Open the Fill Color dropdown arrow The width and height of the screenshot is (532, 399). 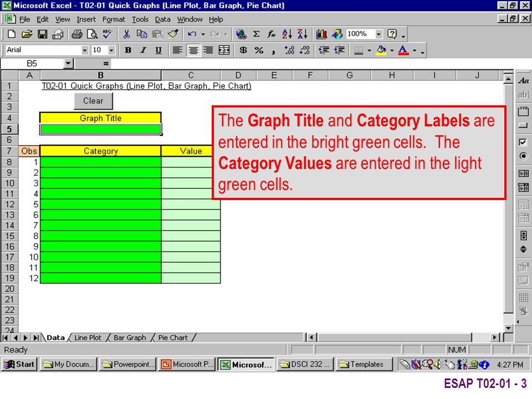[392, 50]
